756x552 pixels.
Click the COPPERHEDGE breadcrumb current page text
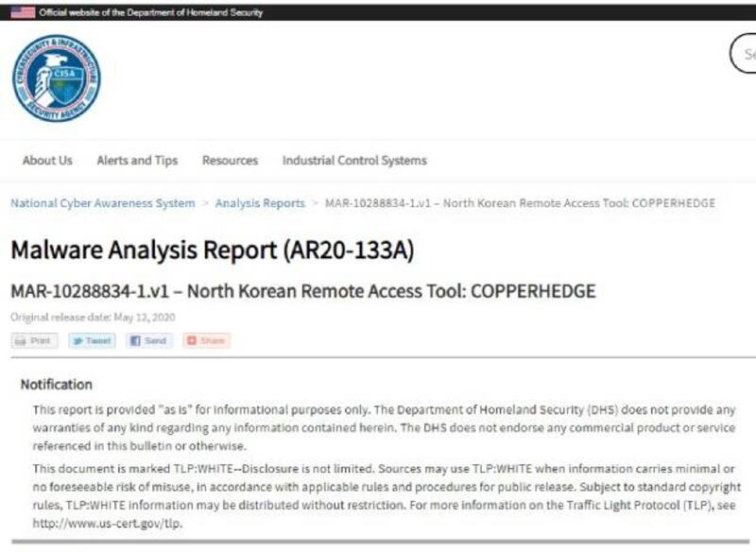pos(521,203)
